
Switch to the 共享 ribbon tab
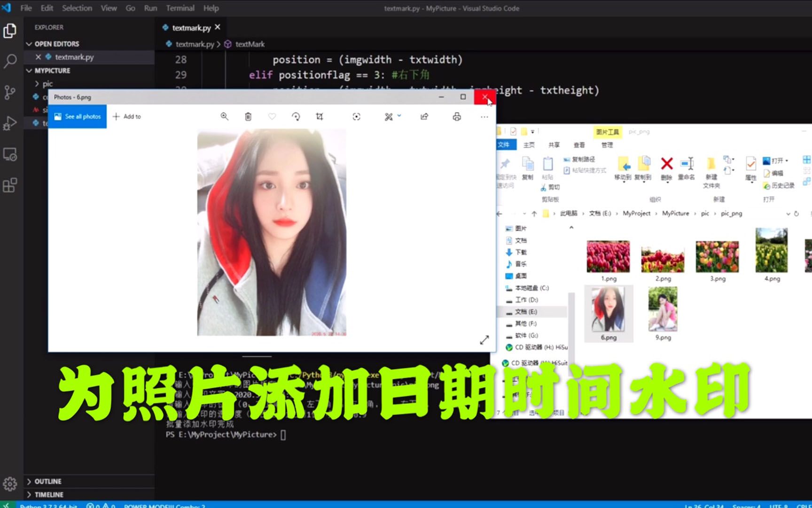(554, 145)
